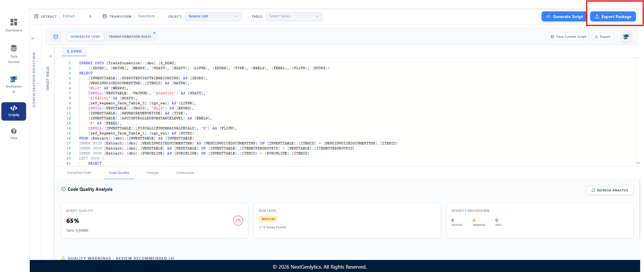Select the Scriptly sidebar item
The height and width of the screenshot is (272, 644).
14,111
